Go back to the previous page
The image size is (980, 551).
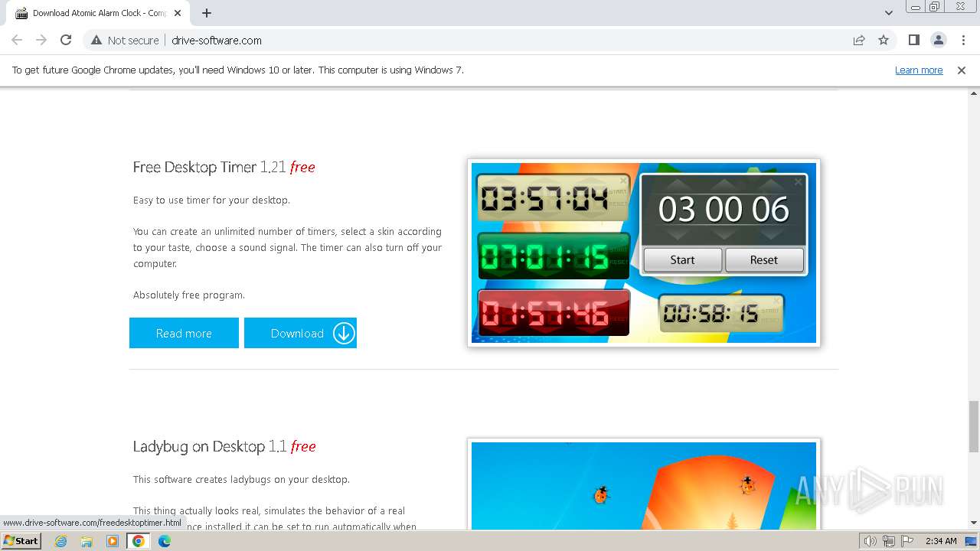pyautogui.click(x=17, y=40)
